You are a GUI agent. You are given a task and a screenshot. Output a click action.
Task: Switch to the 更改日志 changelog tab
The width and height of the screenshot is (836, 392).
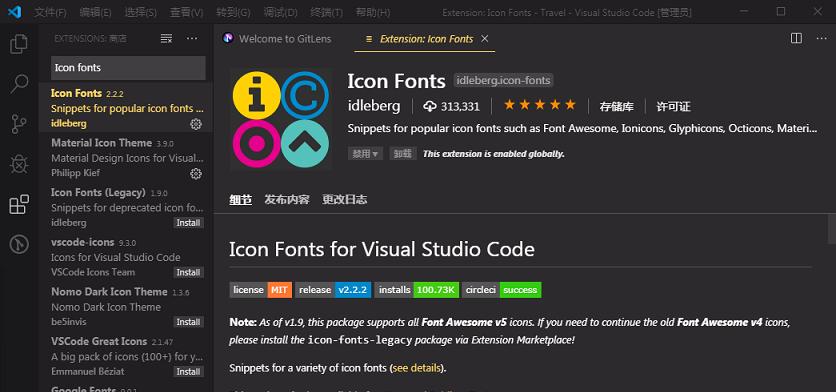tap(344, 199)
